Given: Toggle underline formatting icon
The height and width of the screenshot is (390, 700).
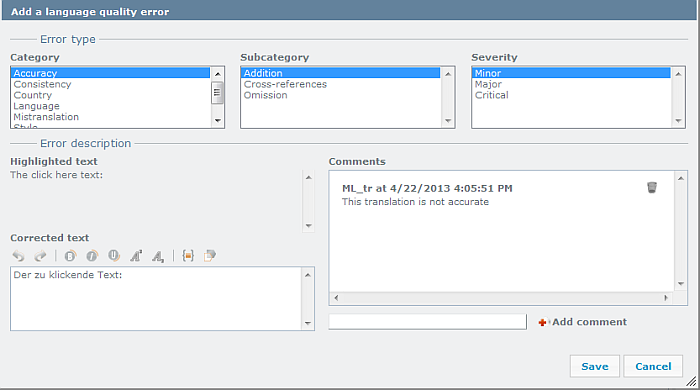Looking at the screenshot, I should (x=114, y=256).
